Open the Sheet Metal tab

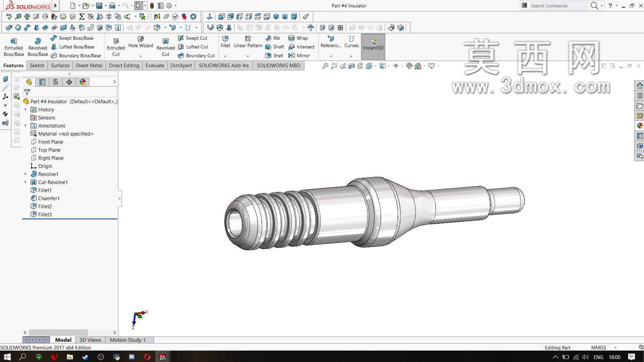[x=89, y=66]
